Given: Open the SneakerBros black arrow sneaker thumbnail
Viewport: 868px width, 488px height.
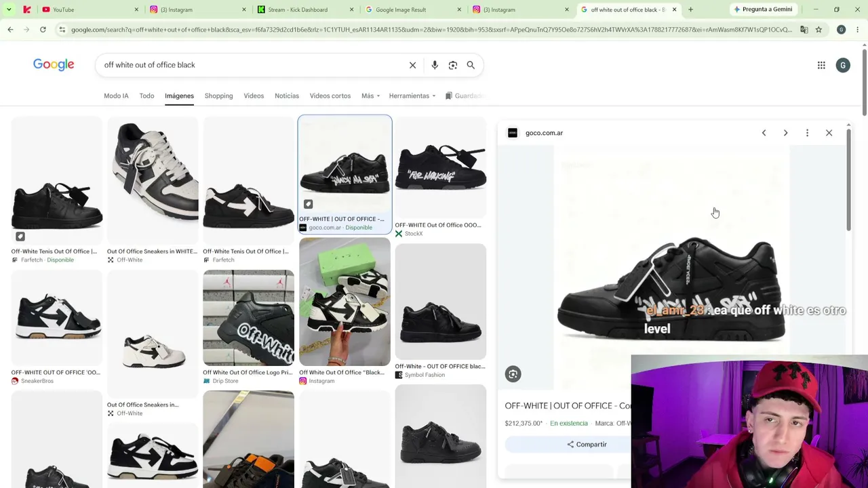Looking at the screenshot, I should (57, 318).
